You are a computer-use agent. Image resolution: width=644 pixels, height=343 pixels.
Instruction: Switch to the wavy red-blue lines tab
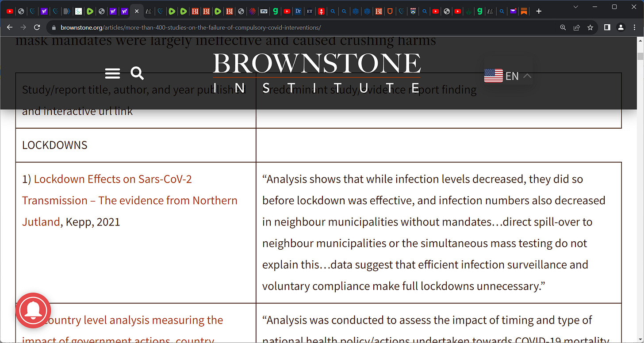[252, 11]
